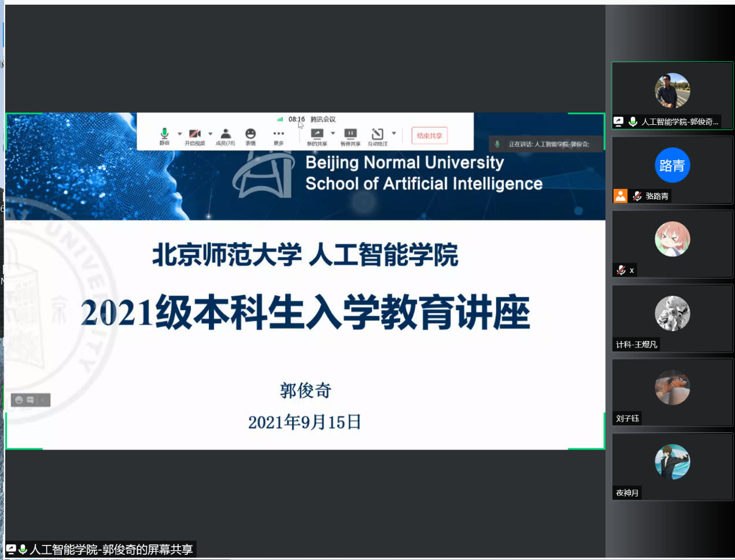Expand dropdown arrow next to 静音
Viewport: 735px width, 560px height.
(179, 133)
